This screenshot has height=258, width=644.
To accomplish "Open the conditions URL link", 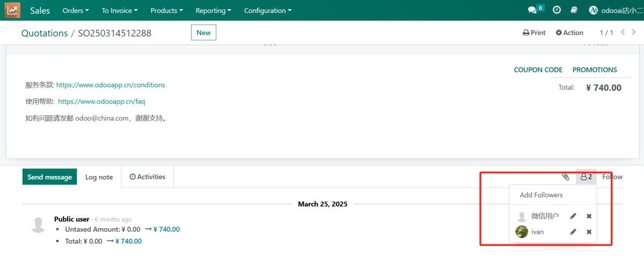I will (111, 85).
